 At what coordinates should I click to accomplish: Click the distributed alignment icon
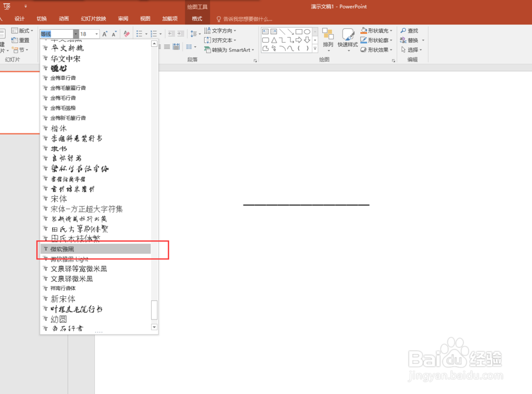(x=177, y=47)
